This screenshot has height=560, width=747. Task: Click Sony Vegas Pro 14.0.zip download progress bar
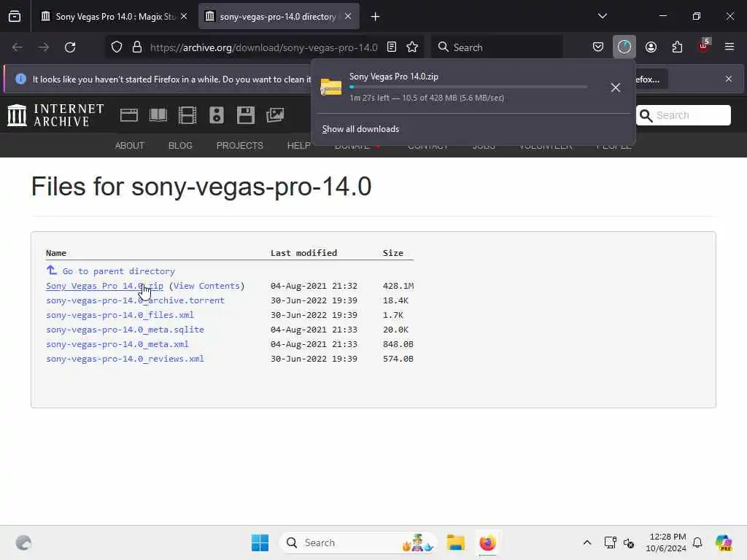tap(468, 87)
